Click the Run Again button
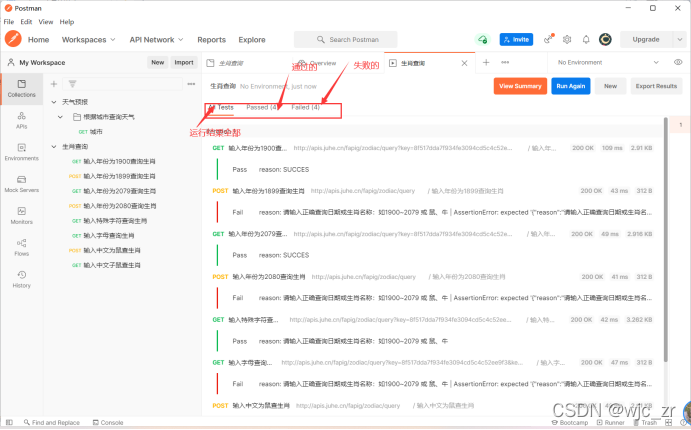The width and height of the screenshot is (691, 430). (571, 86)
